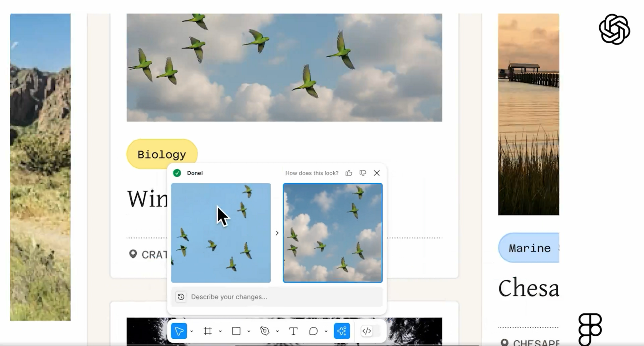Select the Frame tool

pos(208,331)
